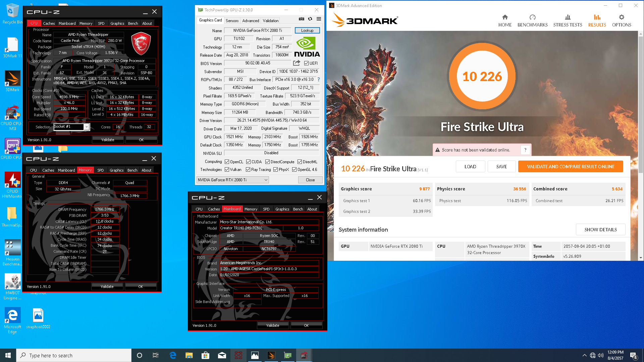Image resolution: width=644 pixels, height=362 pixels.
Task: Open snapshot0002 image file on desktop
Action: click(x=38, y=318)
